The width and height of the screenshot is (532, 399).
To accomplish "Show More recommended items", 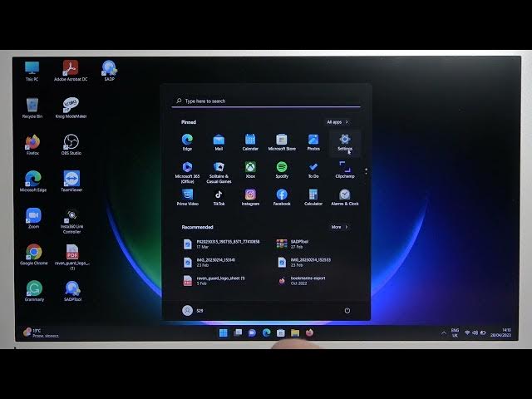I will click(x=339, y=227).
